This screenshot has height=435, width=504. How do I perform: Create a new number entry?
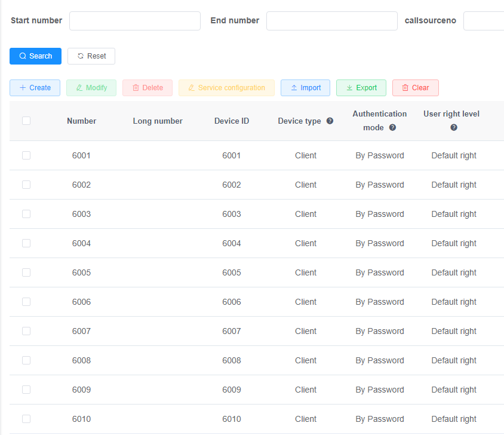pyautogui.click(x=35, y=88)
